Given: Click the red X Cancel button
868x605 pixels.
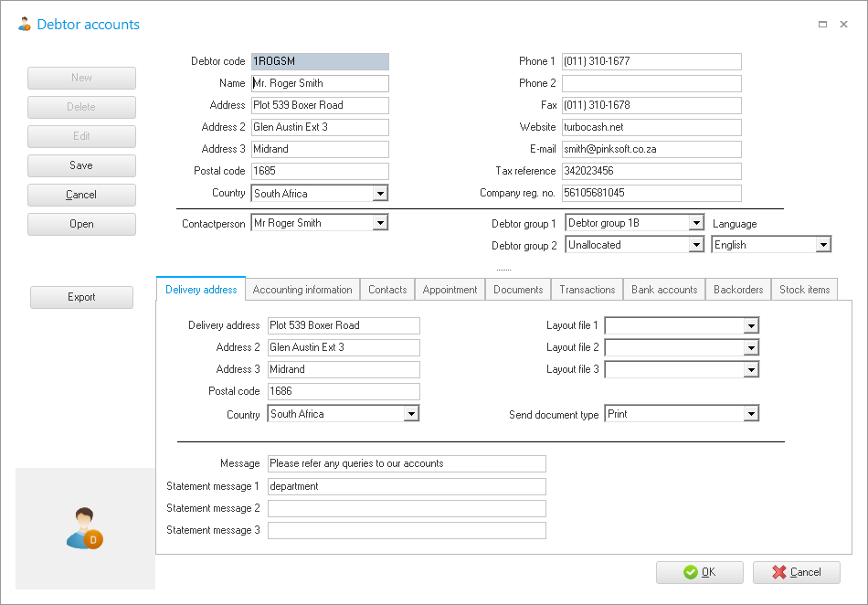Looking at the screenshot, I should (796, 572).
